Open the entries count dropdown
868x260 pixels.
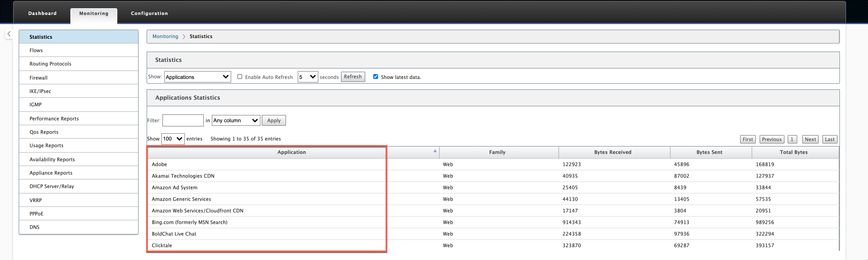pos(173,139)
